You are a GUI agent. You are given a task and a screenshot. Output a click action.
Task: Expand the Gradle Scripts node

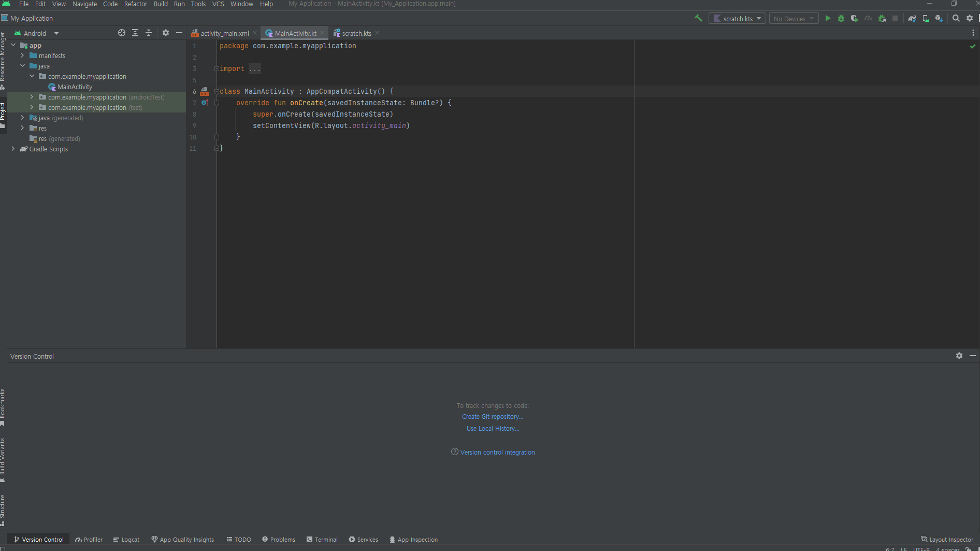click(x=13, y=149)
